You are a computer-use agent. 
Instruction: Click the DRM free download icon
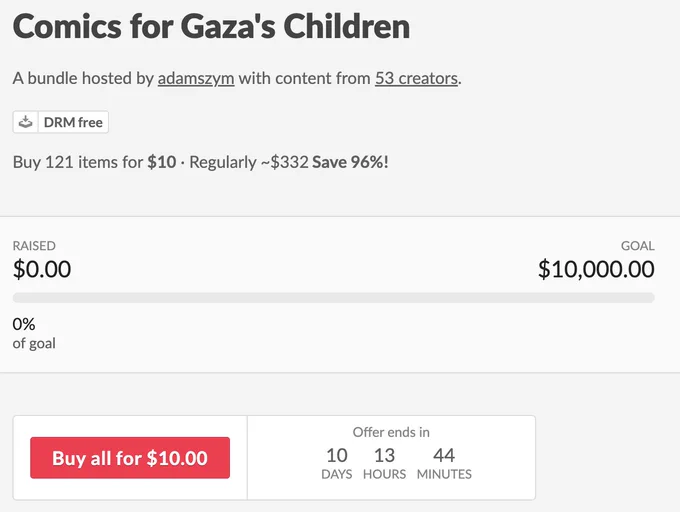(x=26, y=122)
